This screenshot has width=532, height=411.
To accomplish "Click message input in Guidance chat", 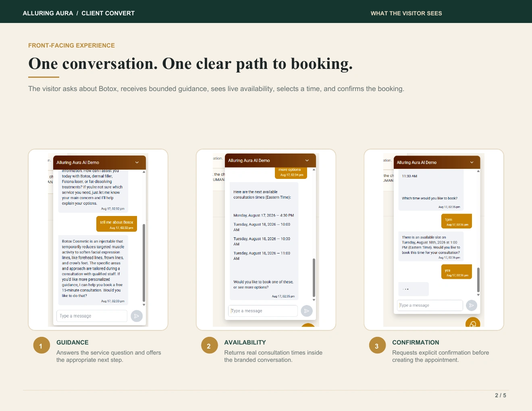I will coord(92,316).
